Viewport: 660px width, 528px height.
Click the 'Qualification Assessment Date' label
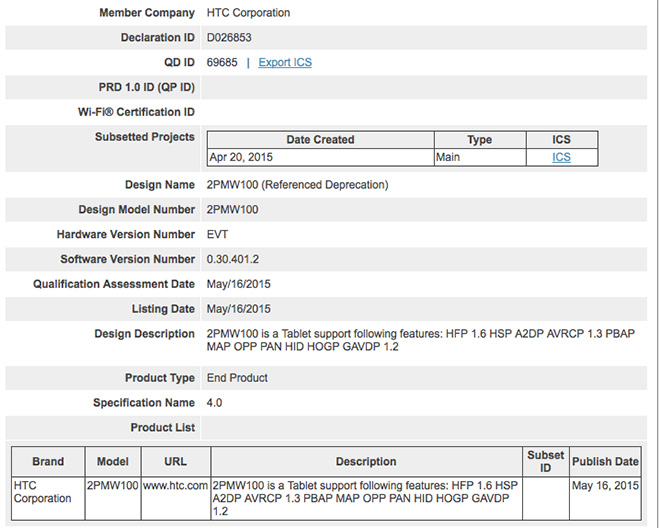tap(114, 284)
